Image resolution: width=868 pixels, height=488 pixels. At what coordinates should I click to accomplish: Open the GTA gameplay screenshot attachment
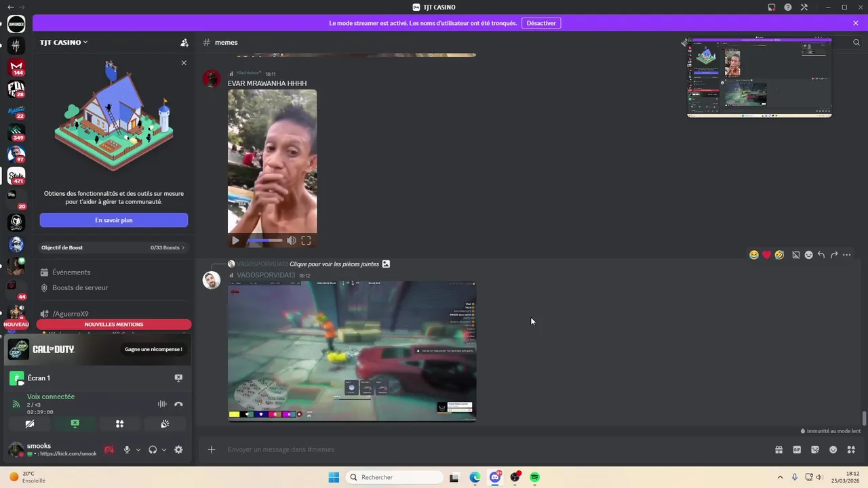352,351
